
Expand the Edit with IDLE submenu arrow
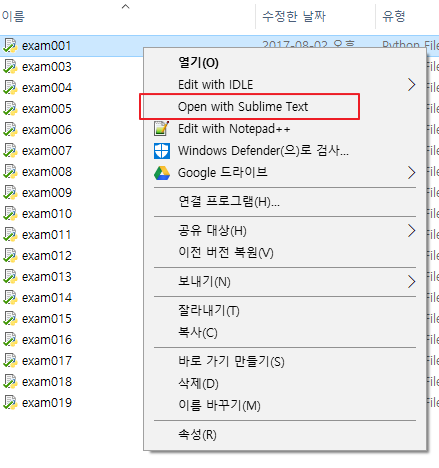pyautogui.click(x=412, y=85)
